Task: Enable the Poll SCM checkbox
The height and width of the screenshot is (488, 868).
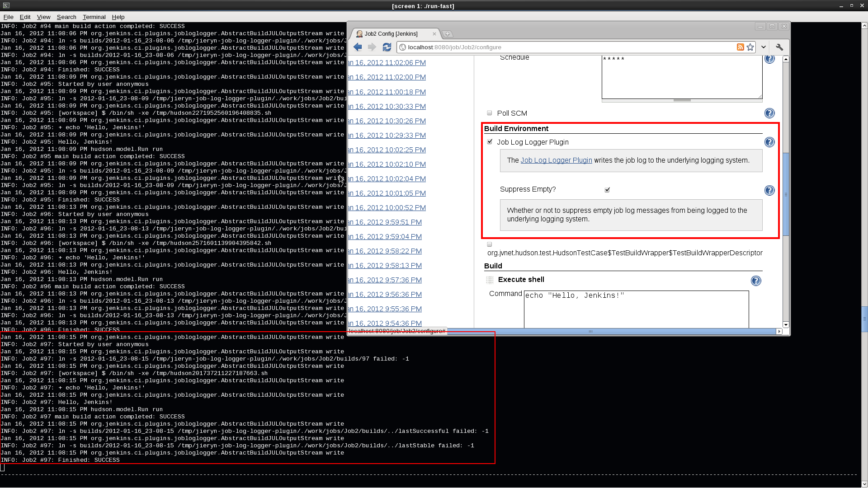Action: point(489,113)
